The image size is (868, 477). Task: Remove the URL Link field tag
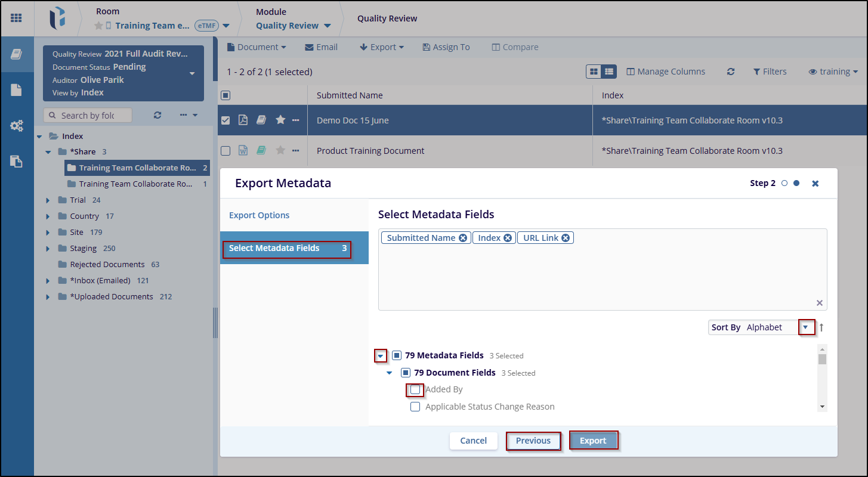pos(566,238)
